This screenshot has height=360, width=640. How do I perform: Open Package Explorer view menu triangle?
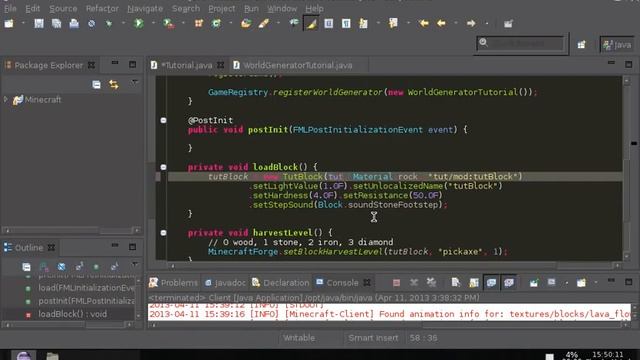(135, 83)
